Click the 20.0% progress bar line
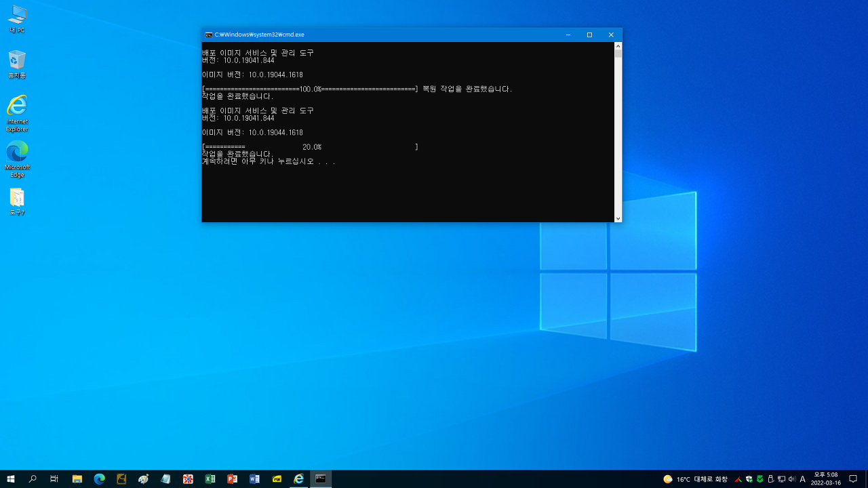 pos(310,147)
